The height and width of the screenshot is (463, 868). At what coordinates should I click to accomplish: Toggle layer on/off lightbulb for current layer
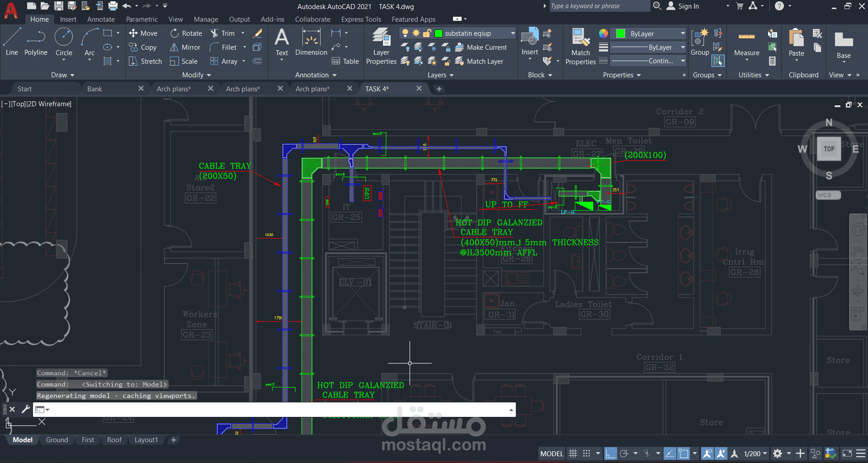coord(405,33)
